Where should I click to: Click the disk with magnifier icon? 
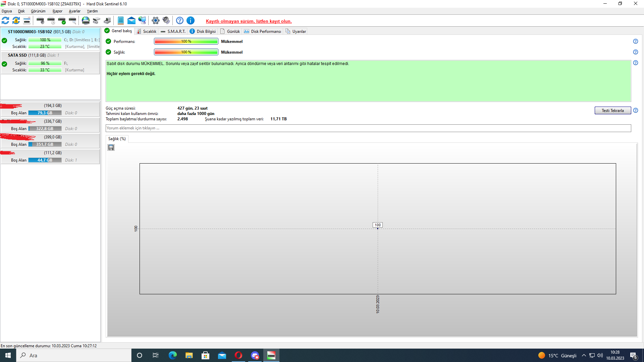(x=72, y=20)
